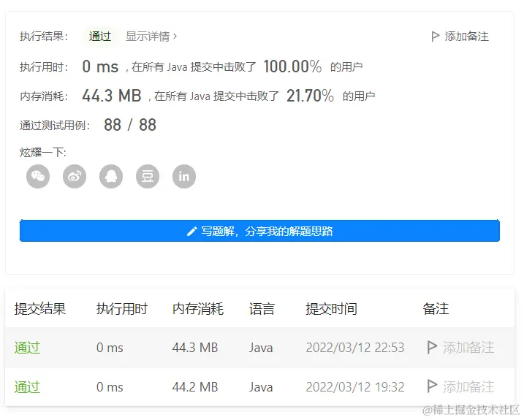Click 88 / 88 test cases value
524x420 pixels.
coord(130,125)
